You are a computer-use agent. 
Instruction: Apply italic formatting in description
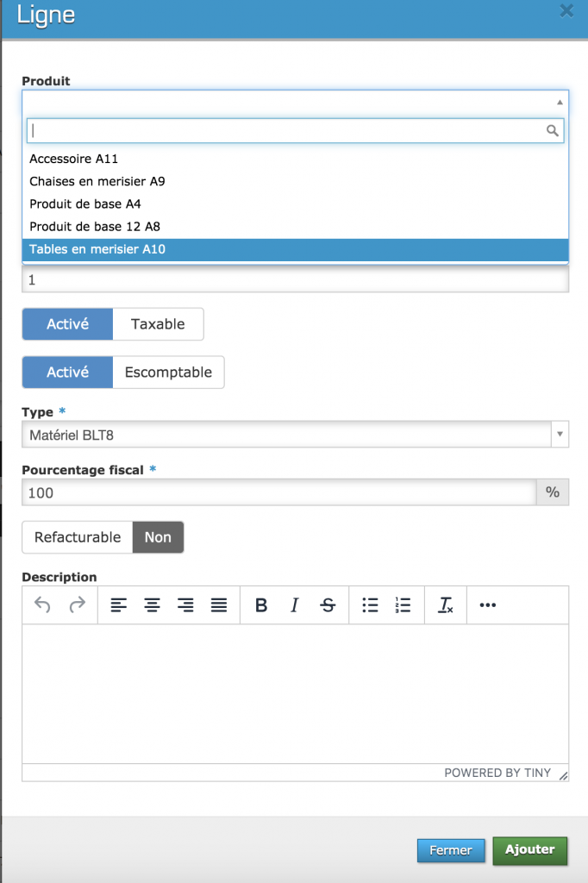tap(294, 605)
